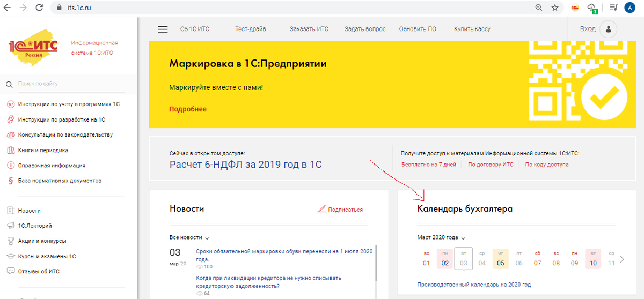This screenshot has height=299, width=644.
Task: Click the user account icon next to Вход
Action: pyautogui.click(x=608, y=29)
